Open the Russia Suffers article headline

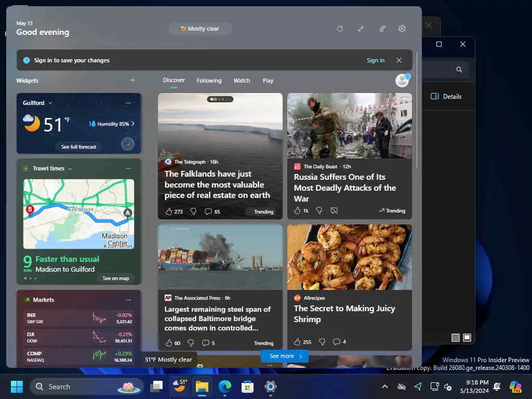click(x=345, y=188)
